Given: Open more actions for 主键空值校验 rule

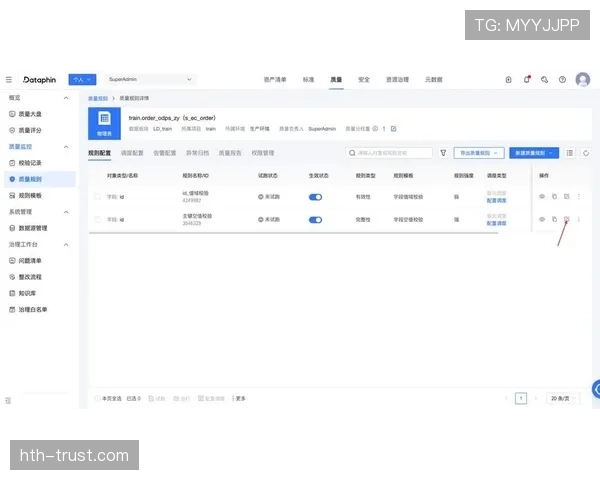Looking at the screenshot, I should click(579, 219).
